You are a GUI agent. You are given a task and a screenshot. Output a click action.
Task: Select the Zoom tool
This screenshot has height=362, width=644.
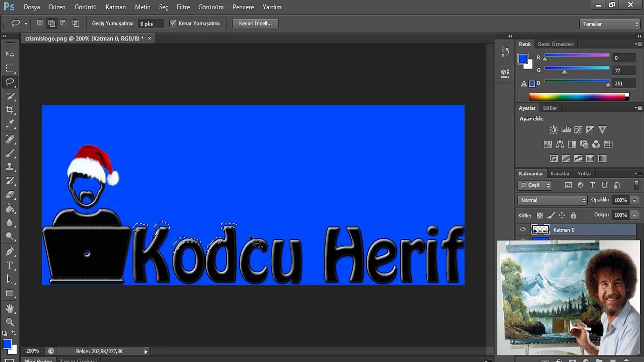pos(10,322)
